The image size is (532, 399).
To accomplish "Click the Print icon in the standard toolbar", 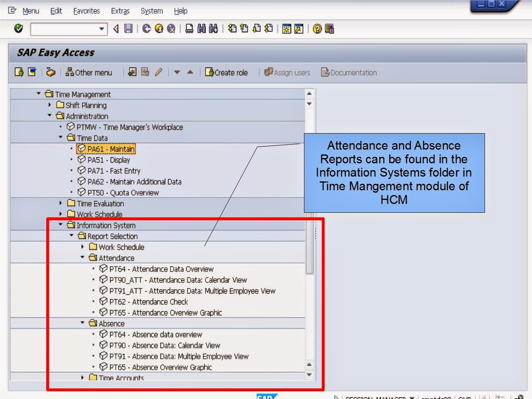I will pos(188,28).
